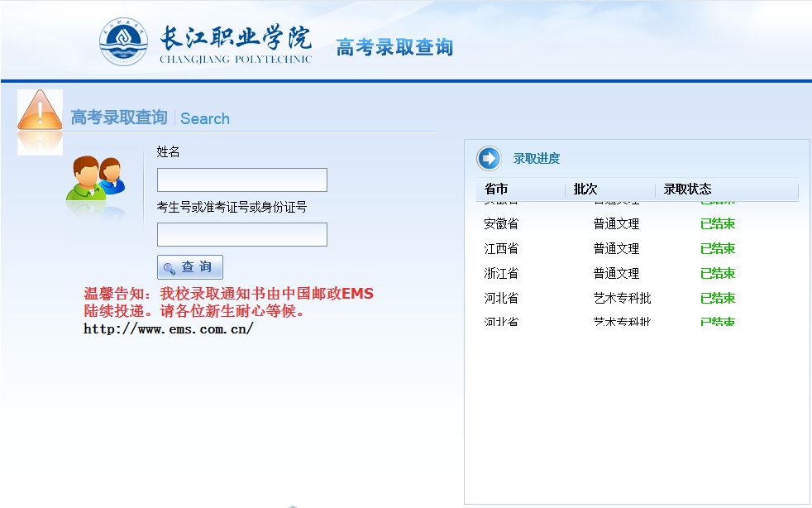Click 普通文理 batch in the 浙江省 row
Viewport: 812px width, 508px height.
point(616,274)
